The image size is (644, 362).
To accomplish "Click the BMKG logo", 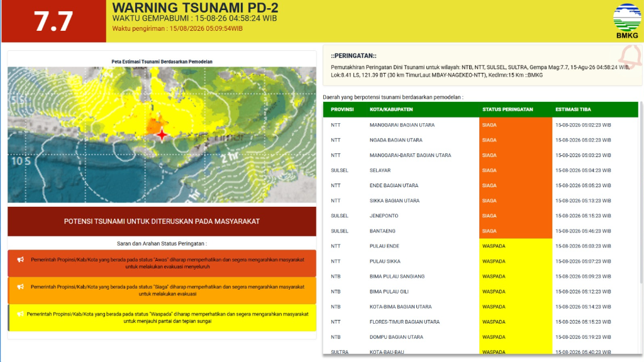I will [627, 21].
